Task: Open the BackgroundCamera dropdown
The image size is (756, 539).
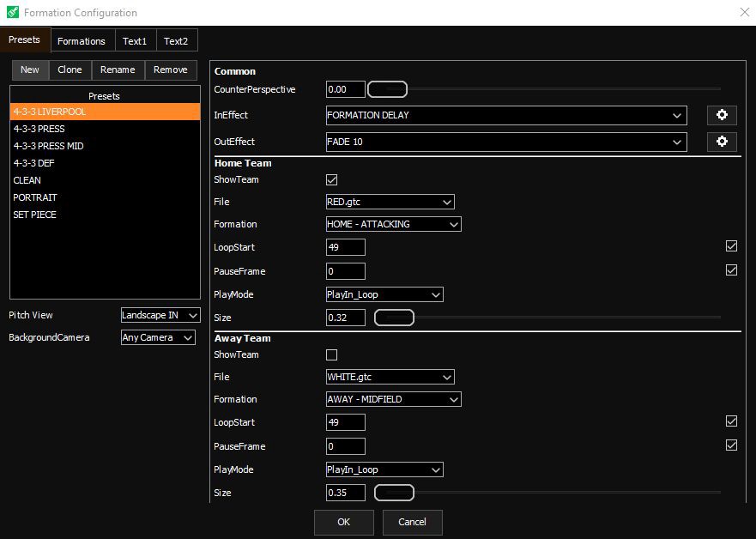Action: tap(158, 337)
